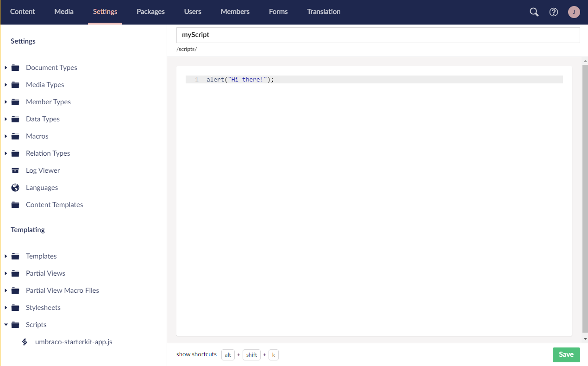Image resolution: width=588 pixels, height=366 pixels.
Task: Click the Templates folder icon
Action: pyautogui.click(x=15, y=256)
